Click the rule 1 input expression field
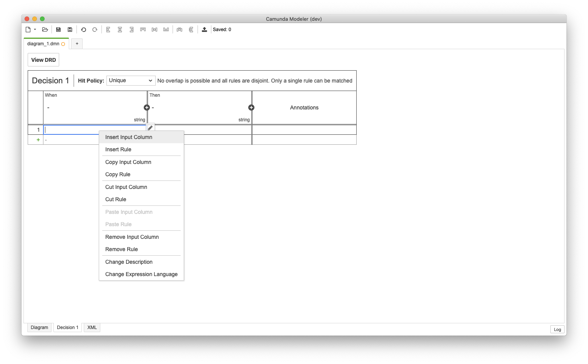Screen dimensions: 588x364 pos(77,129)
